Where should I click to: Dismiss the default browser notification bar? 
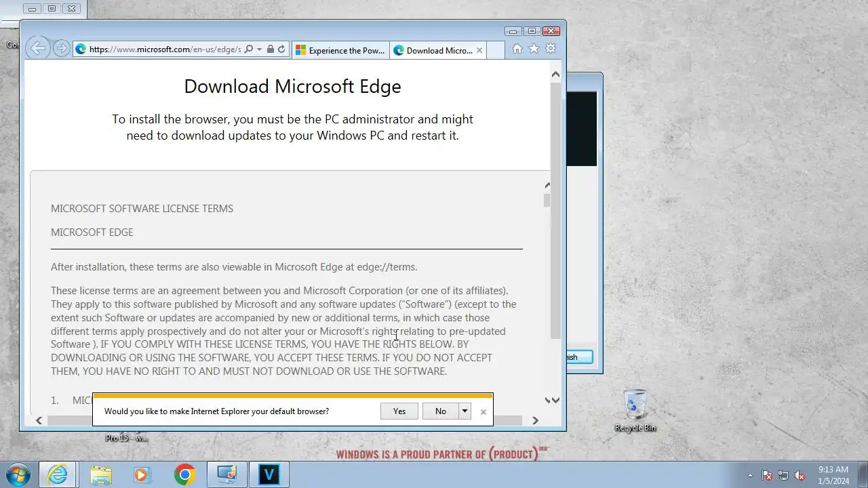tap(484, 411)
